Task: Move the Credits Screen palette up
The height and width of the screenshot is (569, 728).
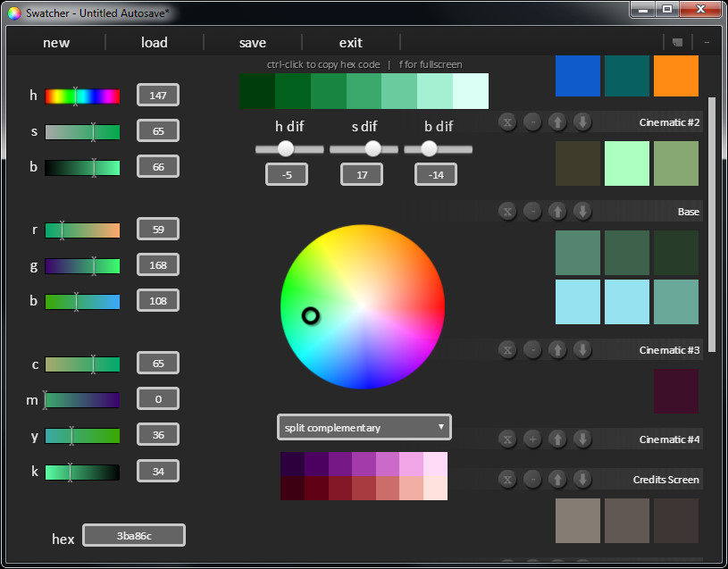Action: click(557, 479)
